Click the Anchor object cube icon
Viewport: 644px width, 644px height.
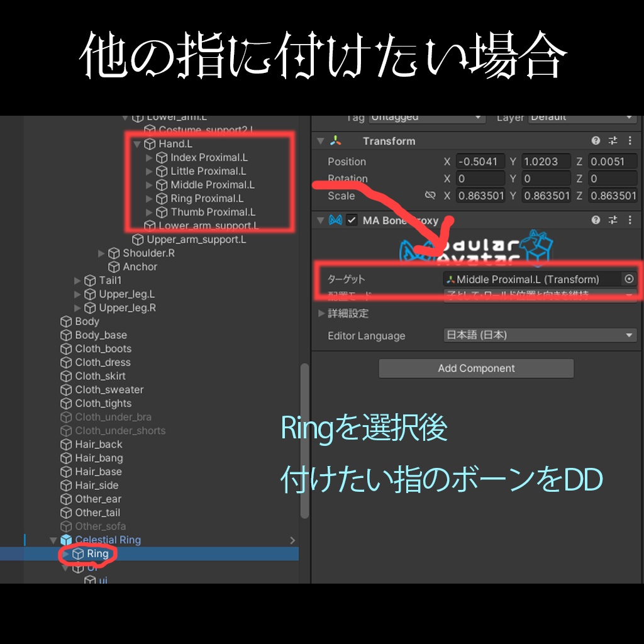(114, 267)
